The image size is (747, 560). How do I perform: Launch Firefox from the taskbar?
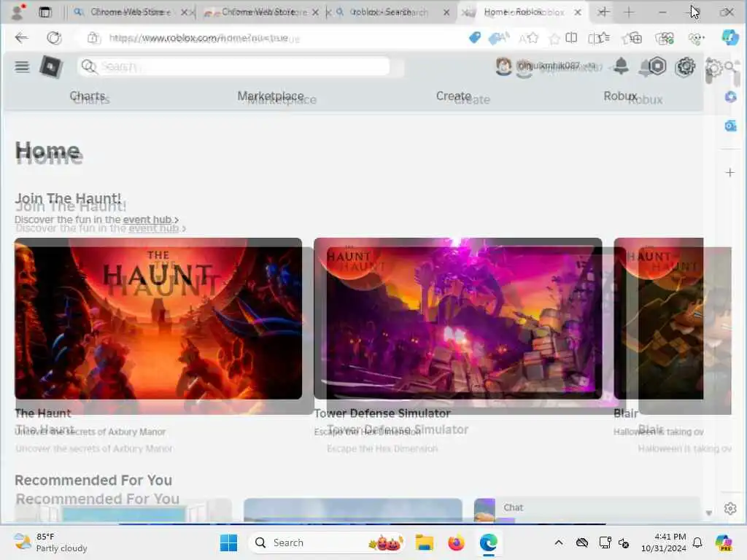456,542
